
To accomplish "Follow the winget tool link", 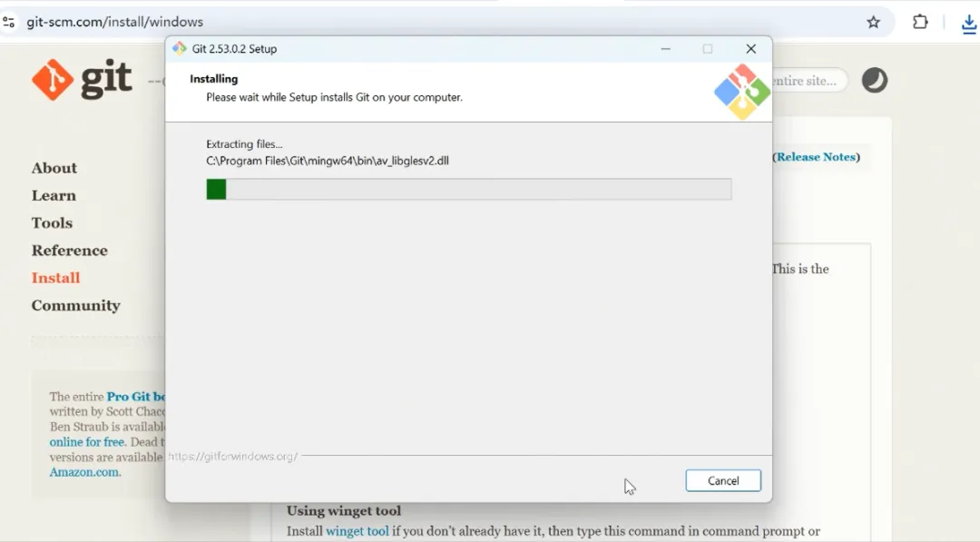I will pyautogui.click(x=357, y=531).
